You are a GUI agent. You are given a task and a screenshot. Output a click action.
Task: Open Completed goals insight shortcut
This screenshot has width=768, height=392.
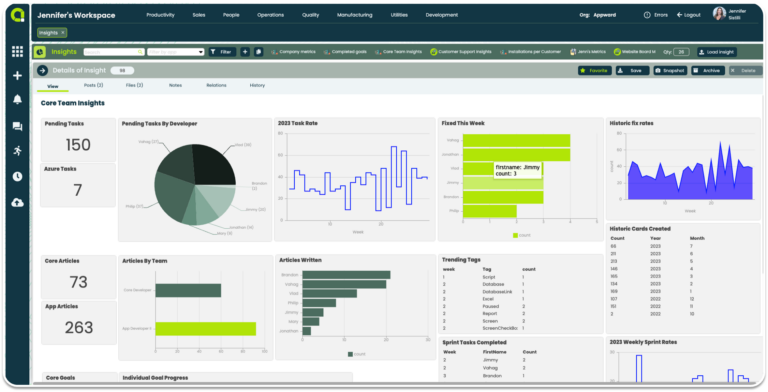[345, 51]
